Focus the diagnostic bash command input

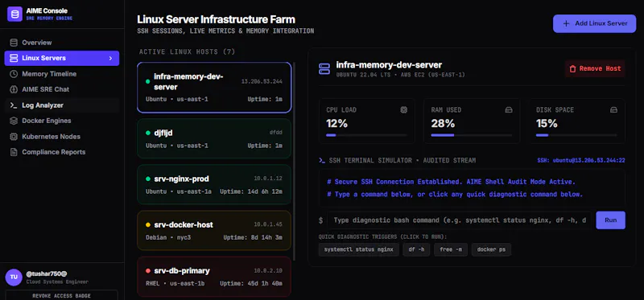pyautogui.click(x=459, y=220)
